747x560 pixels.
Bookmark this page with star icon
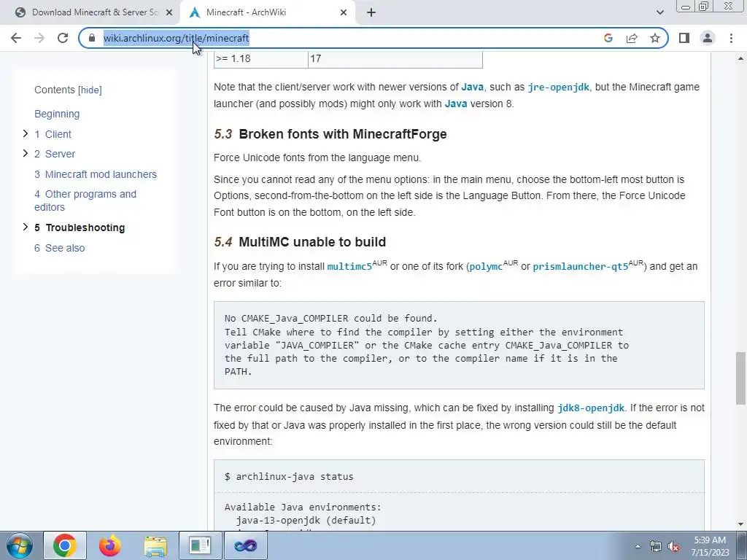[x=655, y=38]
